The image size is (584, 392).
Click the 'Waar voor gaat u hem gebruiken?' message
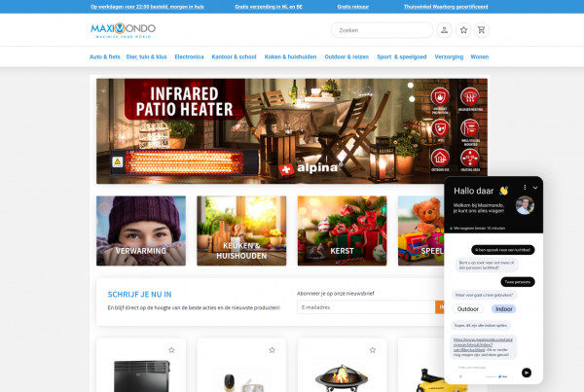(484, 295)
